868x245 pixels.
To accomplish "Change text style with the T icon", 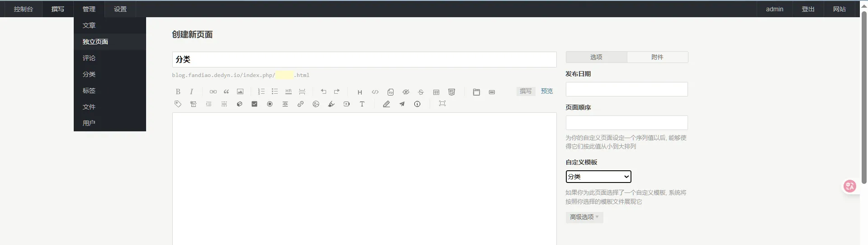I will pos(362,104).
